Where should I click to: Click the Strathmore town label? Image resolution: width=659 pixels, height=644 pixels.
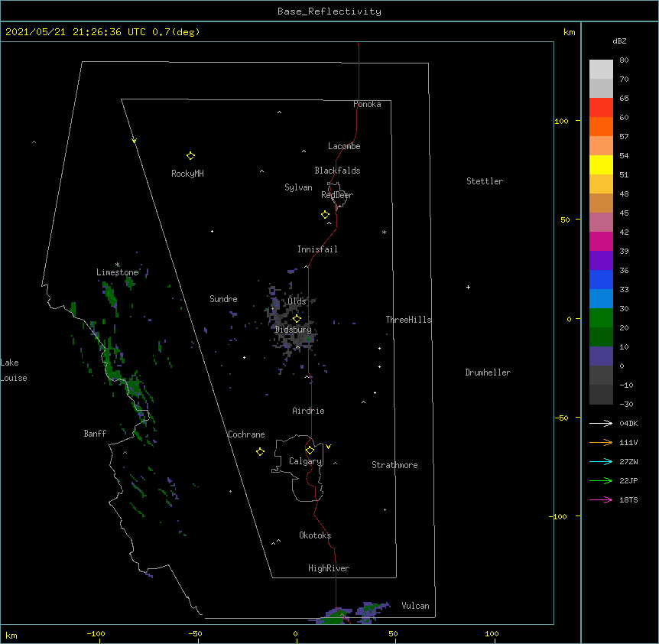pyautogui.click(x=394, y=465)
